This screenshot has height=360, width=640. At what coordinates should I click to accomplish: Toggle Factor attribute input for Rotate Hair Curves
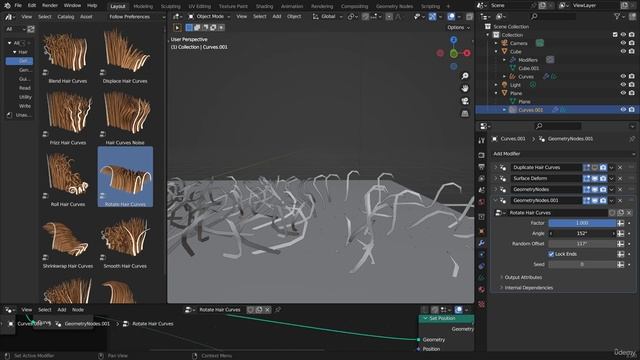click(620, 223)
